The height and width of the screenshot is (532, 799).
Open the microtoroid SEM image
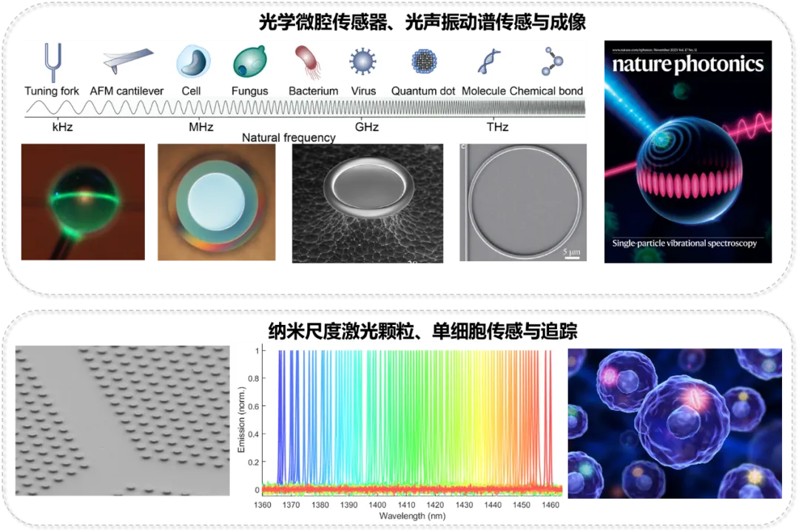point(368,203)
